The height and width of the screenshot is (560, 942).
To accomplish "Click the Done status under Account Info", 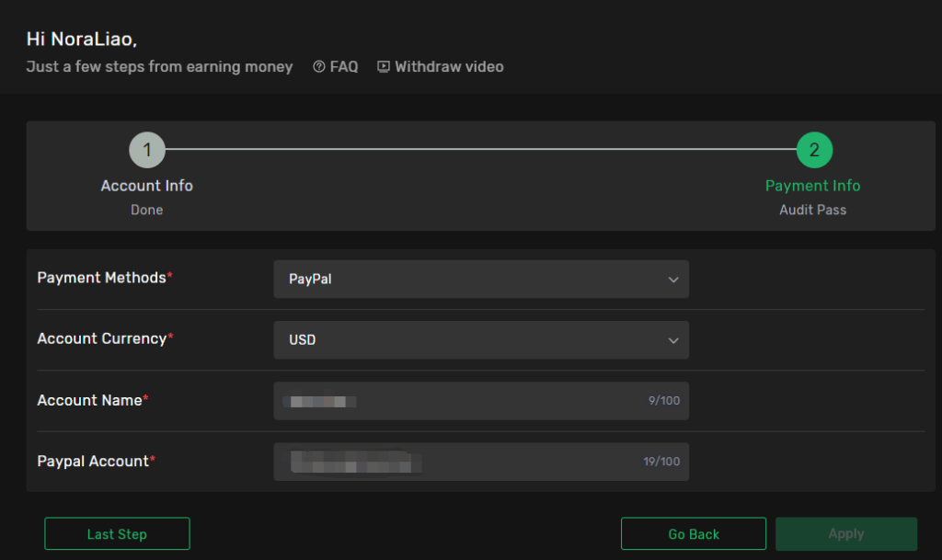I will 147,210.
